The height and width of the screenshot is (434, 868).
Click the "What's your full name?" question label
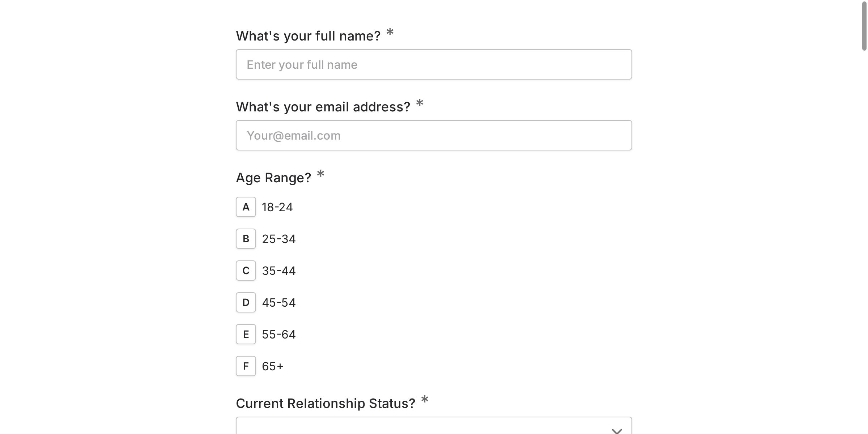(308, 35)
